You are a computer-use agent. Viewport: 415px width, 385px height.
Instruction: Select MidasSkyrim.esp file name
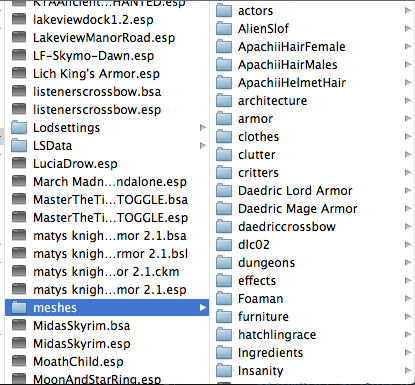(x=82, y=344)
